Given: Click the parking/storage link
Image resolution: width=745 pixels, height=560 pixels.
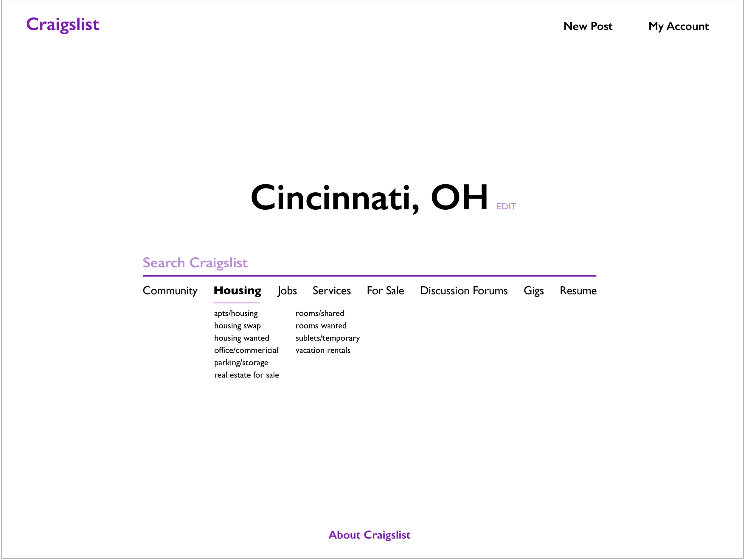Looking at the screenshot, I should click(x=241, y=363).
